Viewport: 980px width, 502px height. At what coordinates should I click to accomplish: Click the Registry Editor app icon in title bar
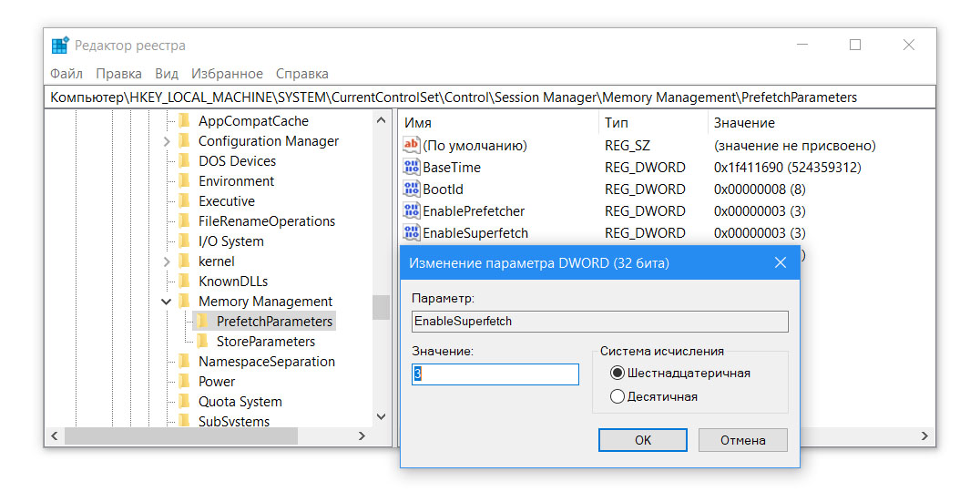tap(60, 46)
